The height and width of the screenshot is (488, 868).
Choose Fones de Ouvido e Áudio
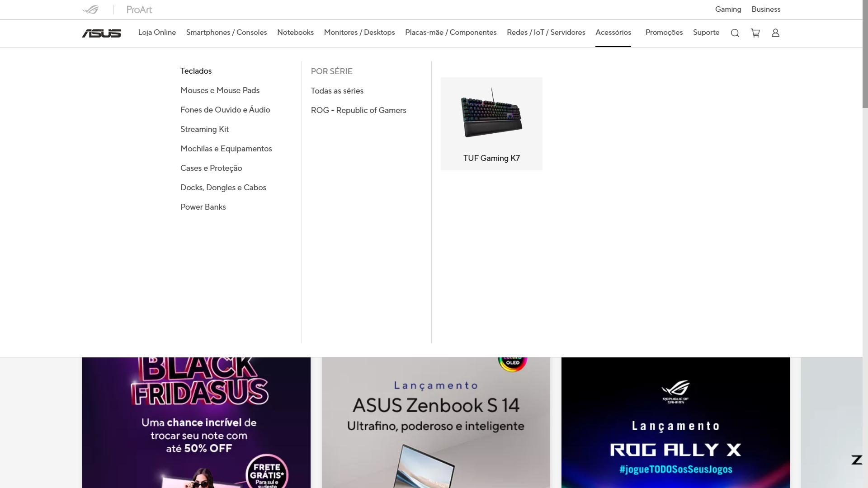coord(225,110)
